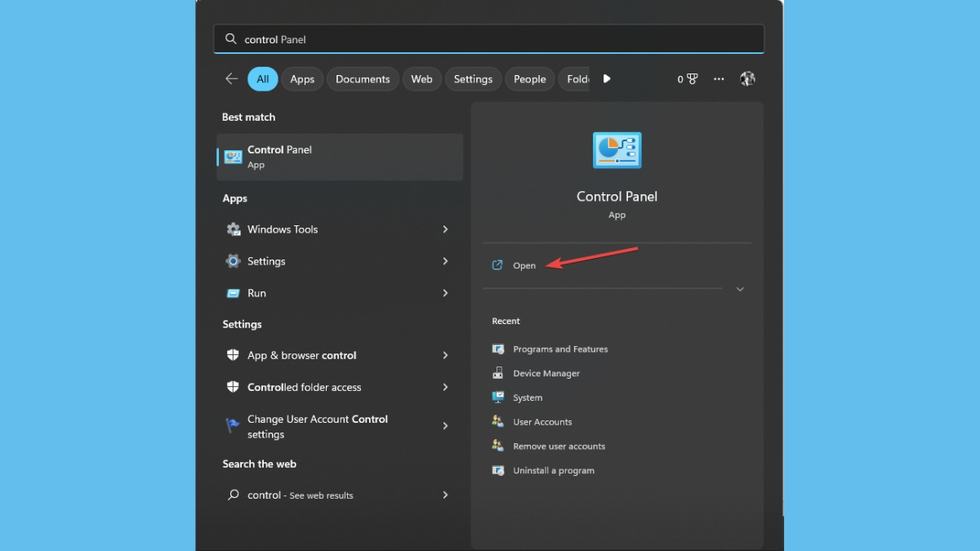Expand the web results chevron for control
This screenshot has height=551, width=980.
click(x=445, y=495)
